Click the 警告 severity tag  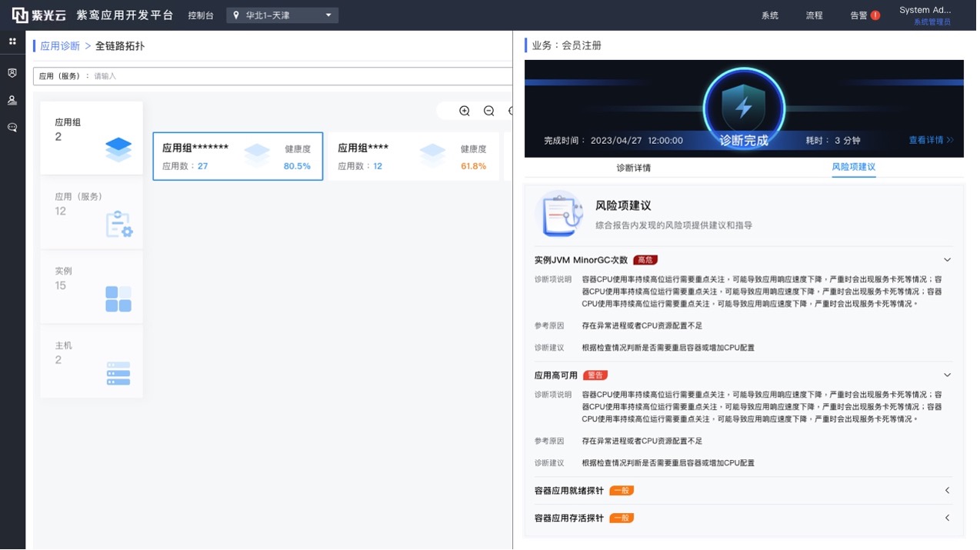click(x=598, y=376)
